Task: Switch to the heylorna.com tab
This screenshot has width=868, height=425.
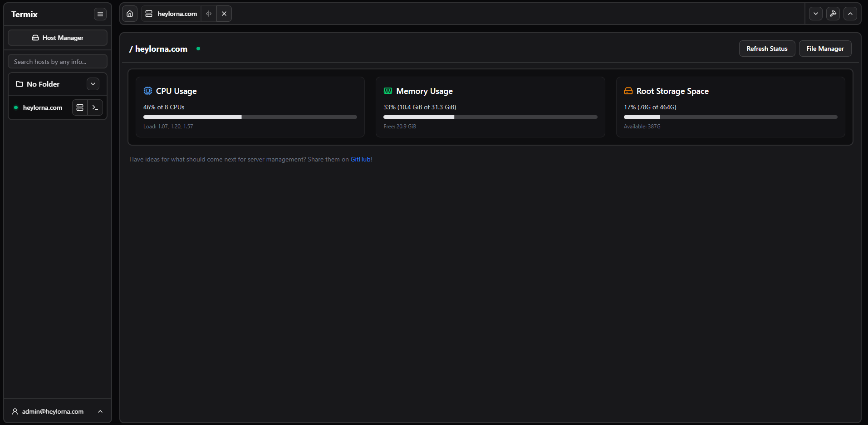Action: [x=172, y=14]
